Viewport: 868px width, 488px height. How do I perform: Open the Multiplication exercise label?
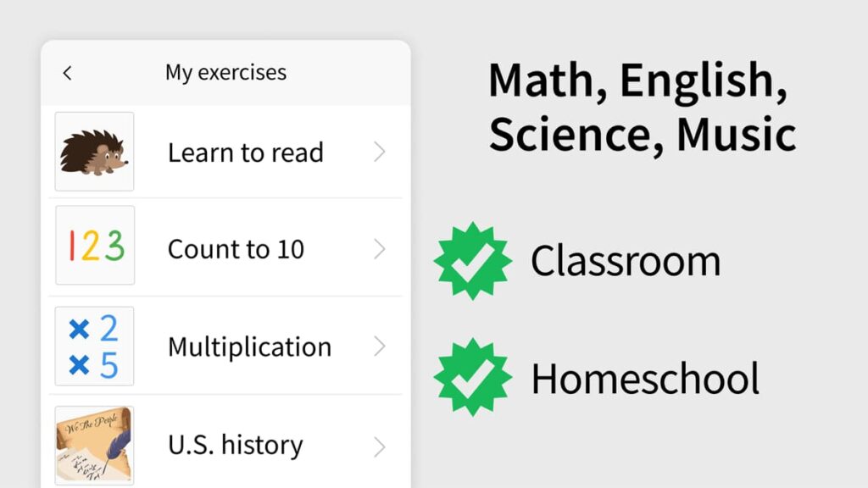tap(249, 347)
